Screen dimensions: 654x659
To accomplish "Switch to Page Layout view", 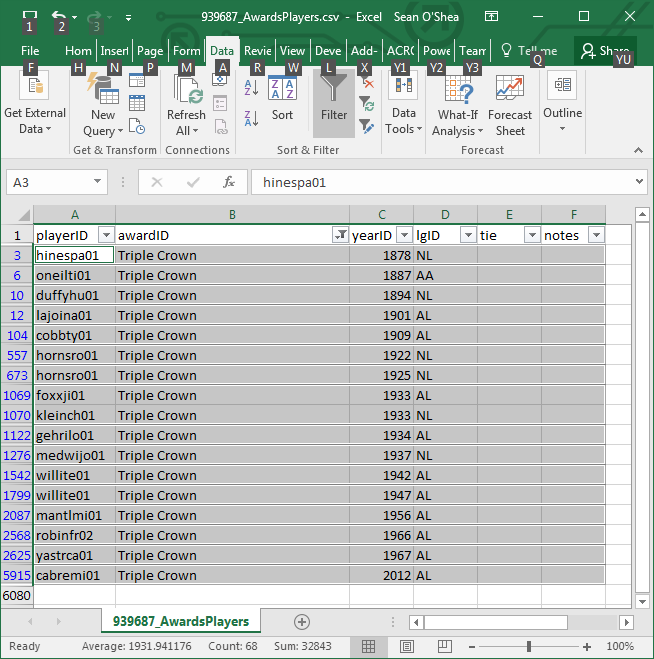I will pyautogui.click(x=406, y=646).
